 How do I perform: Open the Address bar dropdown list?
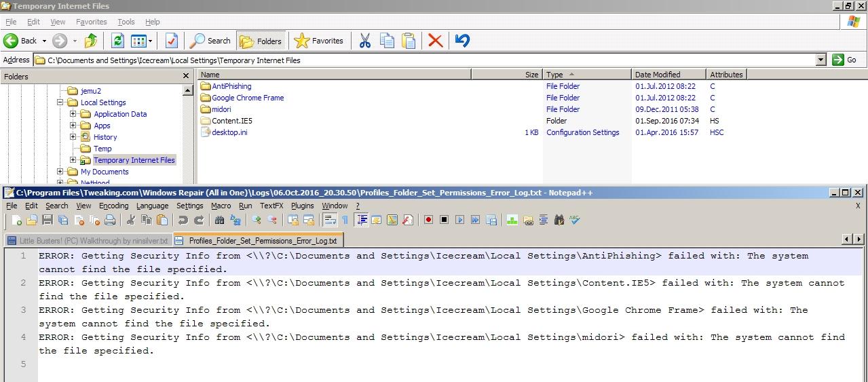click(820, 60)
